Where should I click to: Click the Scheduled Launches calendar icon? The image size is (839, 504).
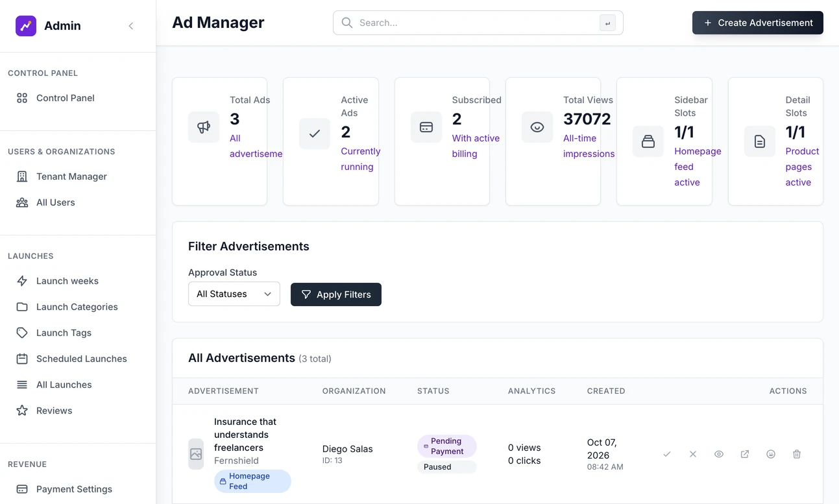click(22, 359)
